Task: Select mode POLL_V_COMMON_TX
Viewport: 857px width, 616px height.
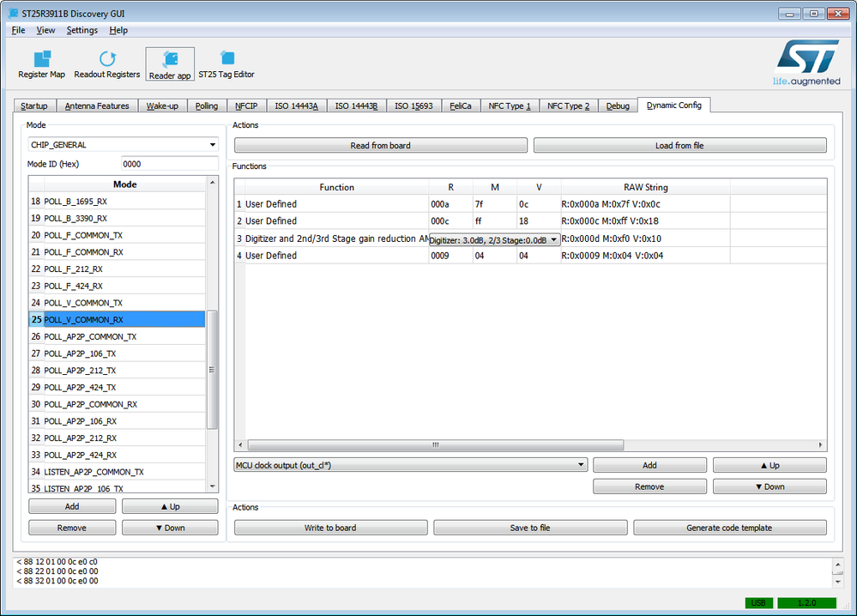Action: pyautogui.click(x=117, y=304)
